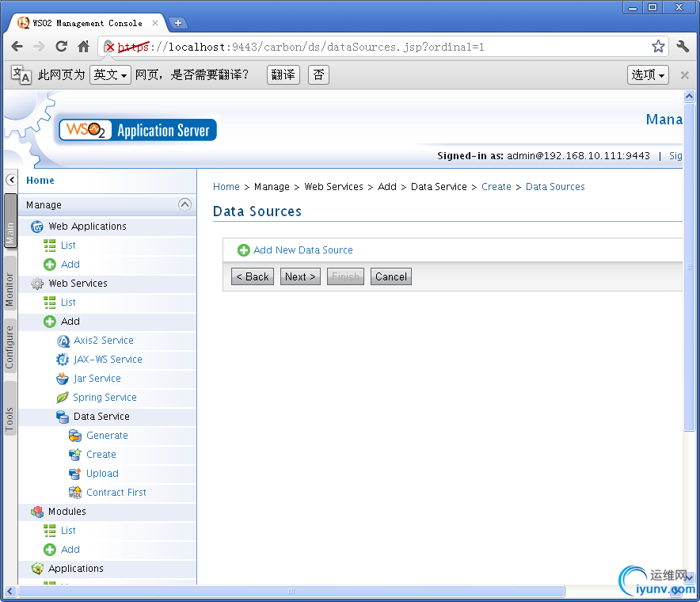Click the Add icon under Web Applications
This screenshot has width=700, height=602.
[50, 265]
